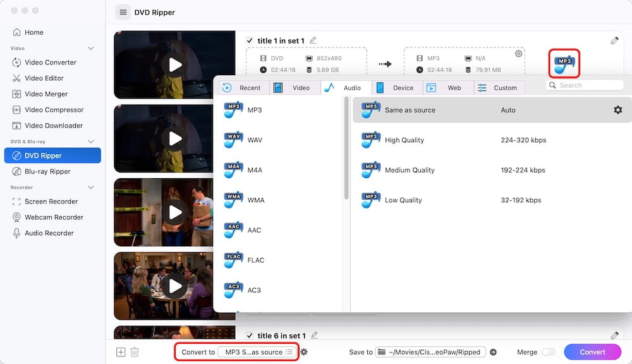This screenshot has width=632, height=364.
Task: Switch to the Recent tab
Action: tap(244, 88)
